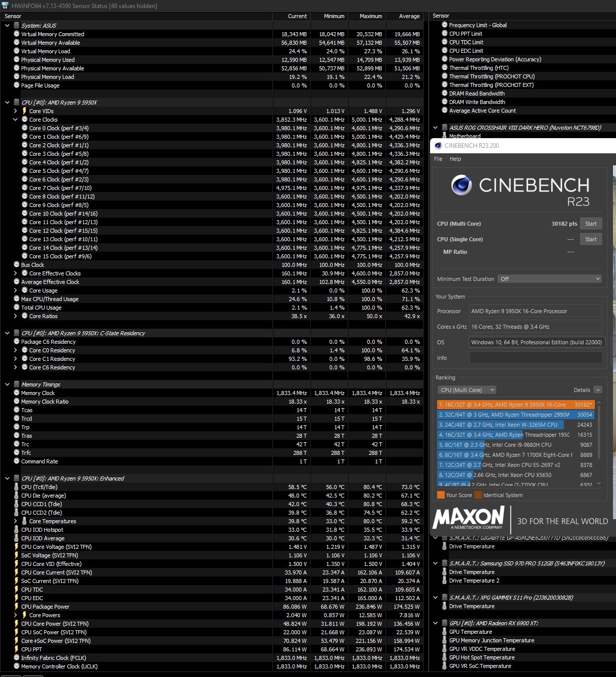Click the Command Rate sensor icon
The width and height of the screenshot is (616, 677).
pyautogui.click(x=17, y=461)
